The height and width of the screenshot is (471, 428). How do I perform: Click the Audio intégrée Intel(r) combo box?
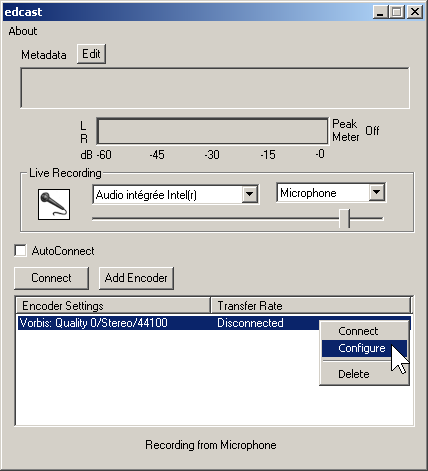tap(175, 194)
